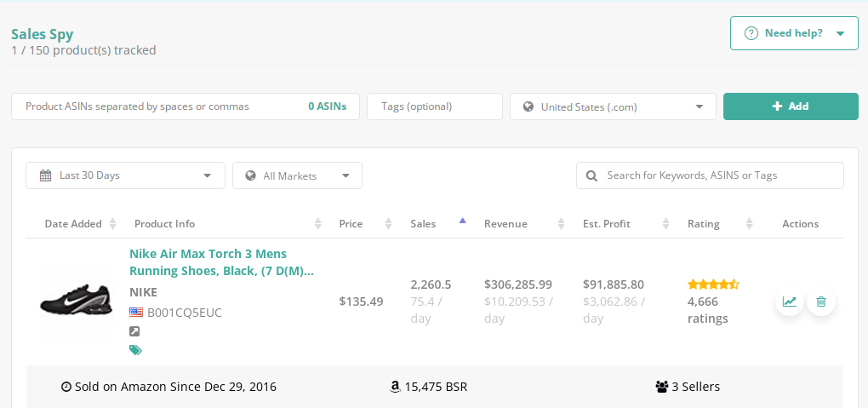This screenshot has width=868, height=408.
Task: Delete the tracked product via trash icon
Action: coord(821,302)
